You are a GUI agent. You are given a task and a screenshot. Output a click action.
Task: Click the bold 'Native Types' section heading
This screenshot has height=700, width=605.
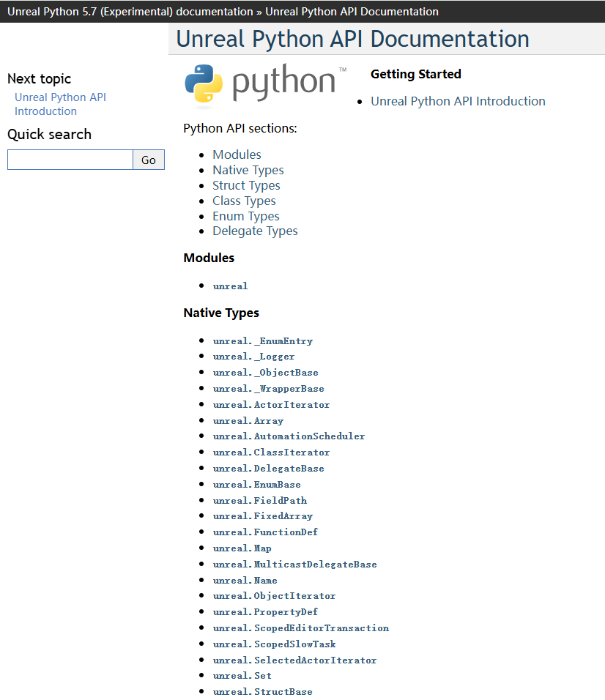point(221,313)
